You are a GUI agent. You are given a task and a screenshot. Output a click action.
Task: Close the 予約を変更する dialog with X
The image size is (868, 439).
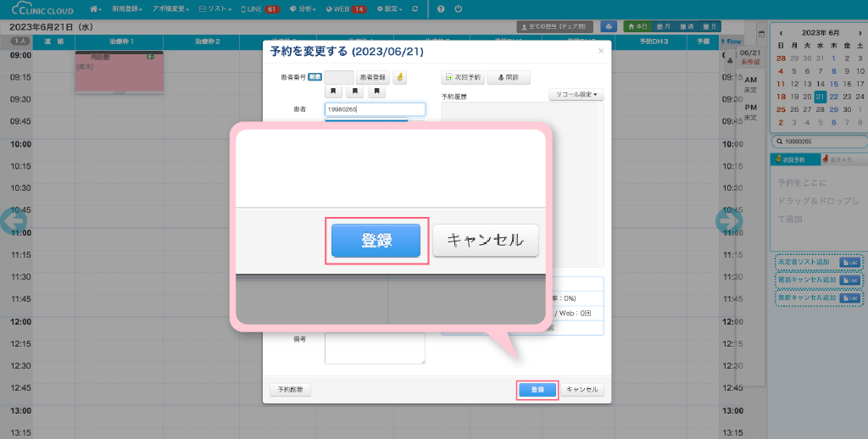(x=601, y=52)
